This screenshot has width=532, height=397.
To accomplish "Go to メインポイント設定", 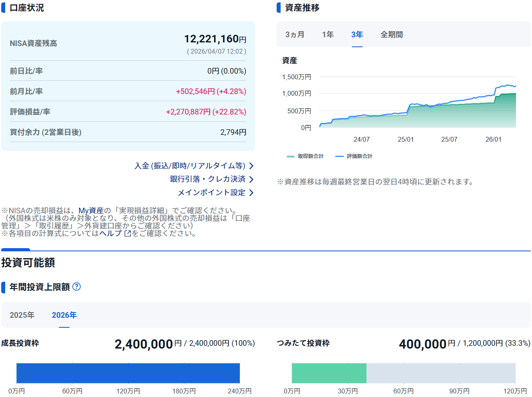I will [x=211, y=193].
